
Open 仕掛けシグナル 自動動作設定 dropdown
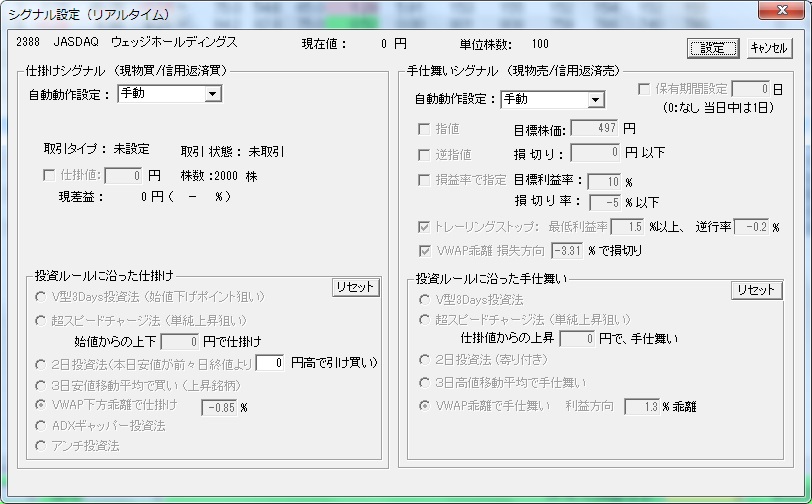(x=212, y=94)
